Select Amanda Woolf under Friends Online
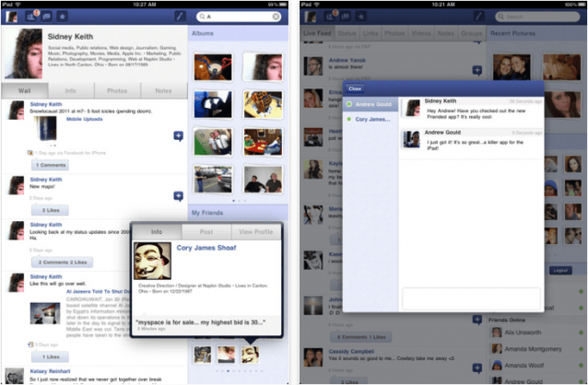The width and height of the screenshot is (588, 385). [x=536, y=365]
